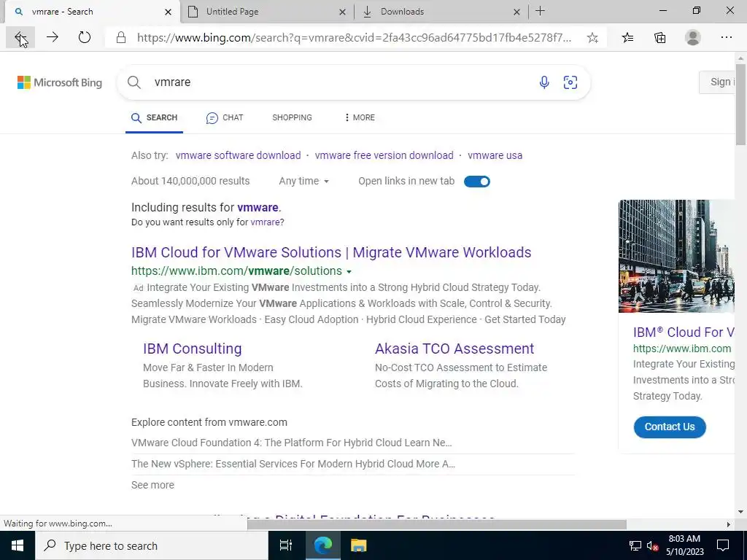747x560 pixels.
Task: Click the horizontal scrollbar thumb
Action: tap(436, 524)
